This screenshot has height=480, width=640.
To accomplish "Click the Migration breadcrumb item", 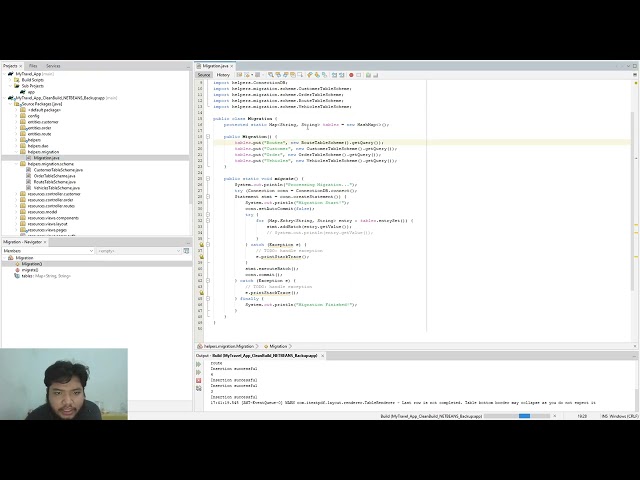I will tap(278, 346).
